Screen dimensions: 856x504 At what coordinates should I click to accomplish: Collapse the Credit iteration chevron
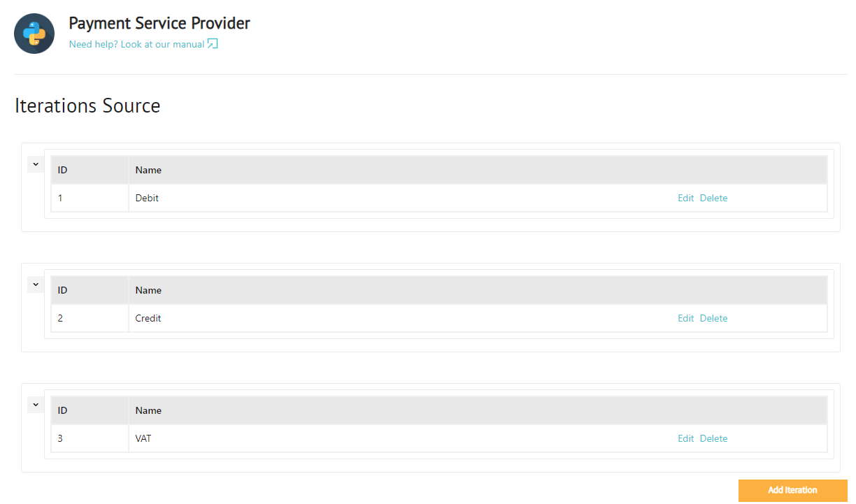(x=36, y=285)
